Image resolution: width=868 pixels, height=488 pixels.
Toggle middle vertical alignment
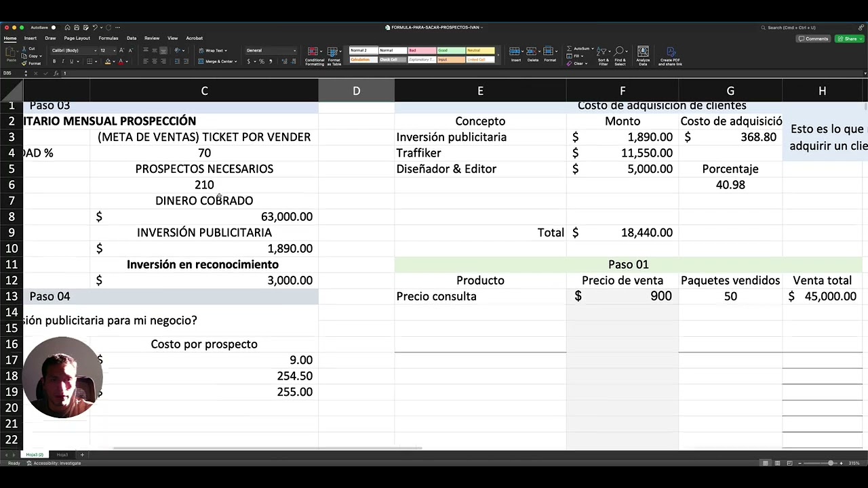tap(155, 50)
